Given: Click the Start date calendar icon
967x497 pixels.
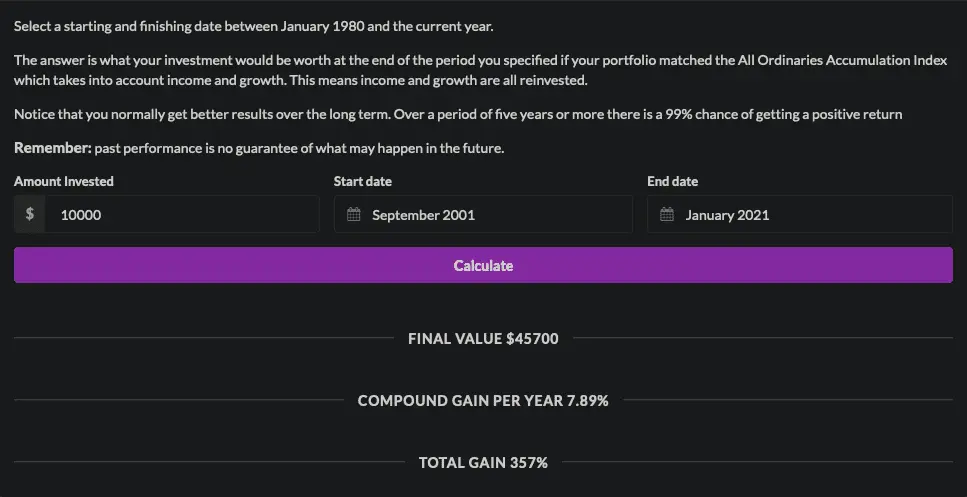Looking at the screenshot, I should click(353, 215).
